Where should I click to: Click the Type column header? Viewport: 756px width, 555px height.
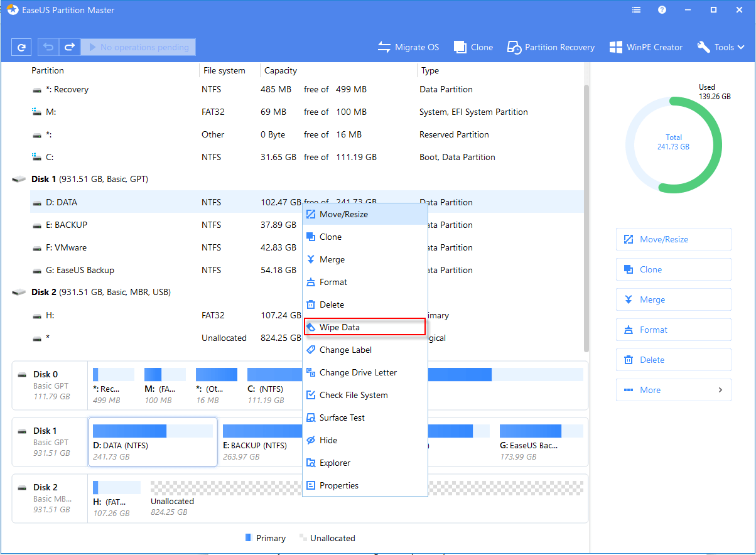(x=430, y=70)
